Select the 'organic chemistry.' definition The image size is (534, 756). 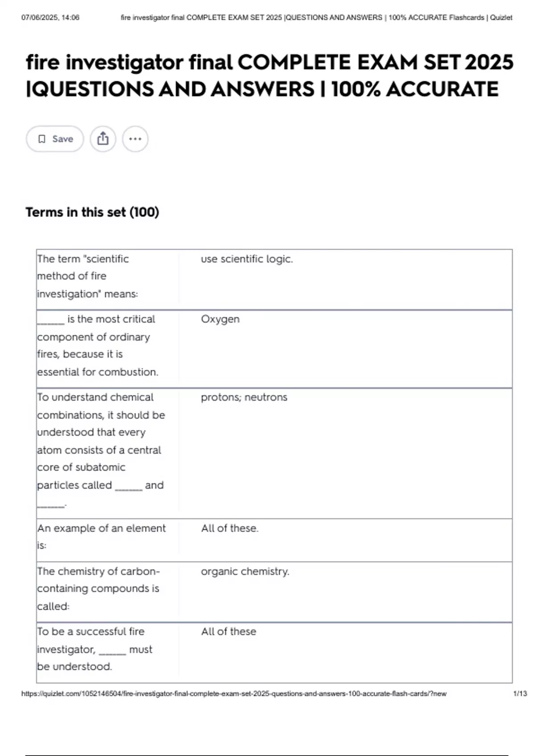coord(245,571)
